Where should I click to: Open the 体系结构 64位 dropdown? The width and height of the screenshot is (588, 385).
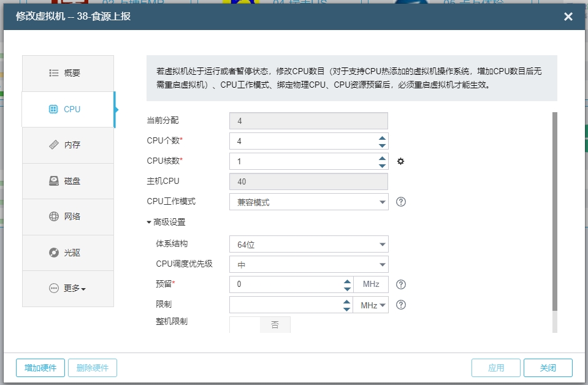308,245
